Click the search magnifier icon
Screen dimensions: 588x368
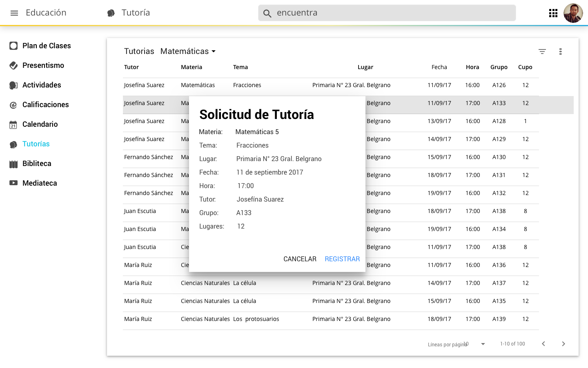coord(267,13)
